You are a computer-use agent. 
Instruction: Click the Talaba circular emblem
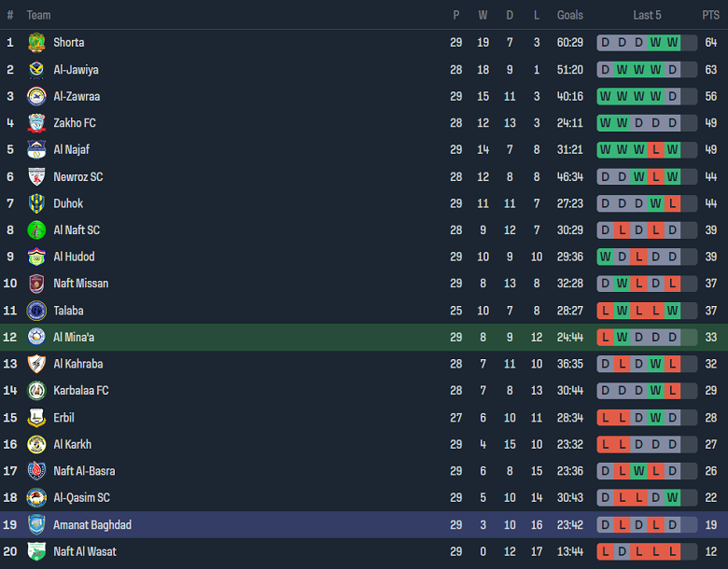tap(36, 311)
